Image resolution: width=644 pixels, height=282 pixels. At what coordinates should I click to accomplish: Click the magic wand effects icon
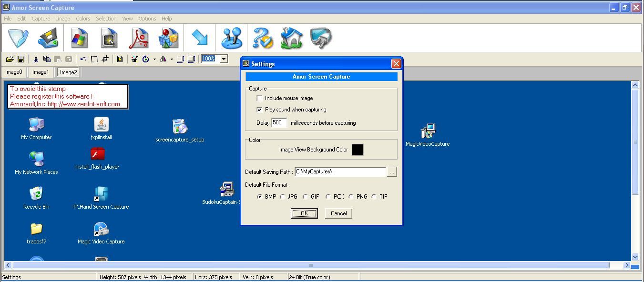(134, 59)
